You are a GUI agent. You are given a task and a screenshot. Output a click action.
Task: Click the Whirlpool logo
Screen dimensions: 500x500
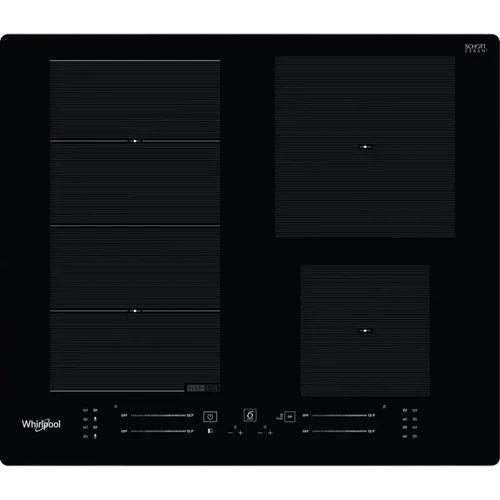click(x=41, y=425)
